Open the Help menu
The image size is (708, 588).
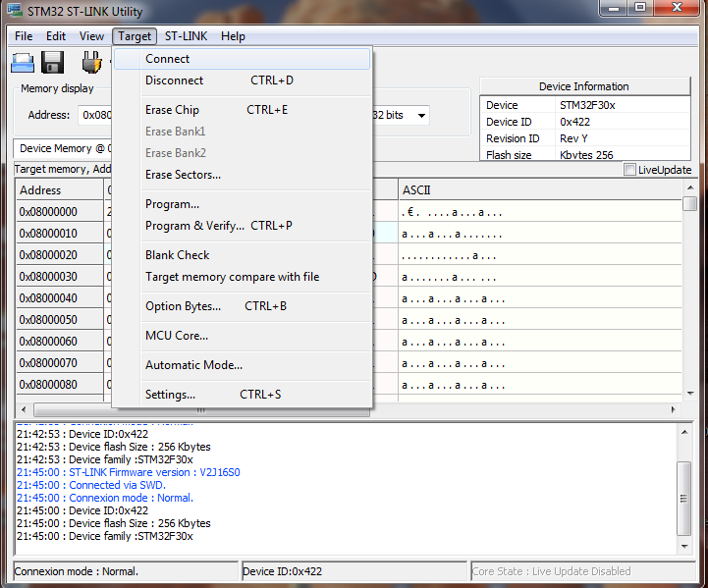(x=233, y=36)
